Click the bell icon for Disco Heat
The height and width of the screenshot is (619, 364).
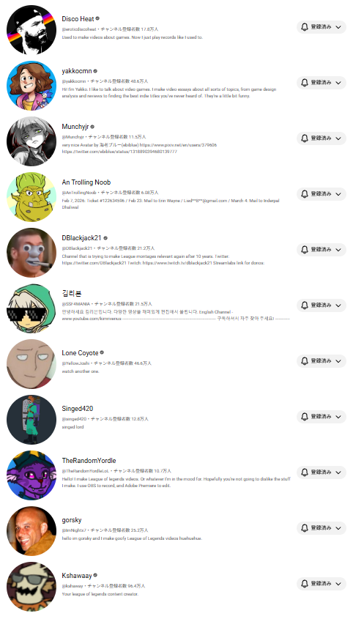tap(305, 27)
